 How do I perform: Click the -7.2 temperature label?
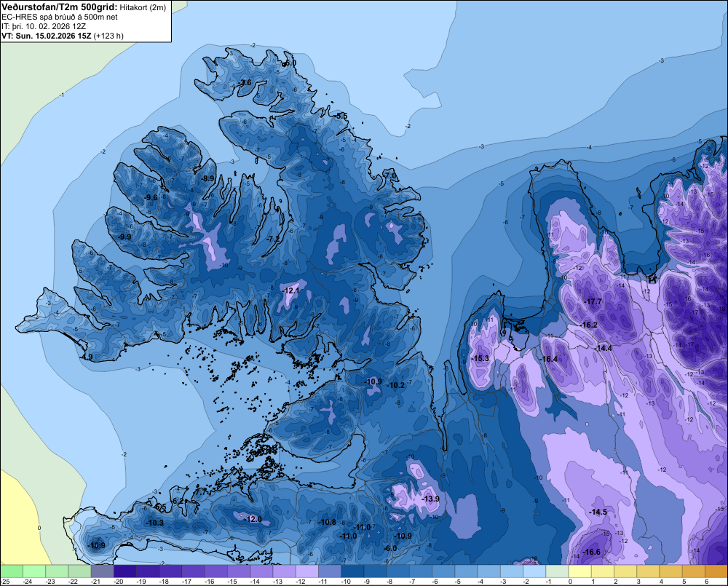pyautogui.click(x=274, y=239)
